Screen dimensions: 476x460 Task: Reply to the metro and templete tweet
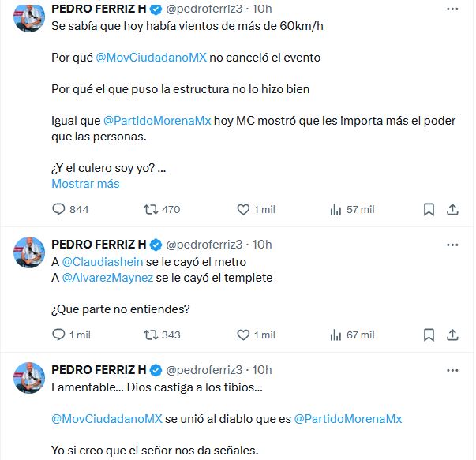point(58,335)
